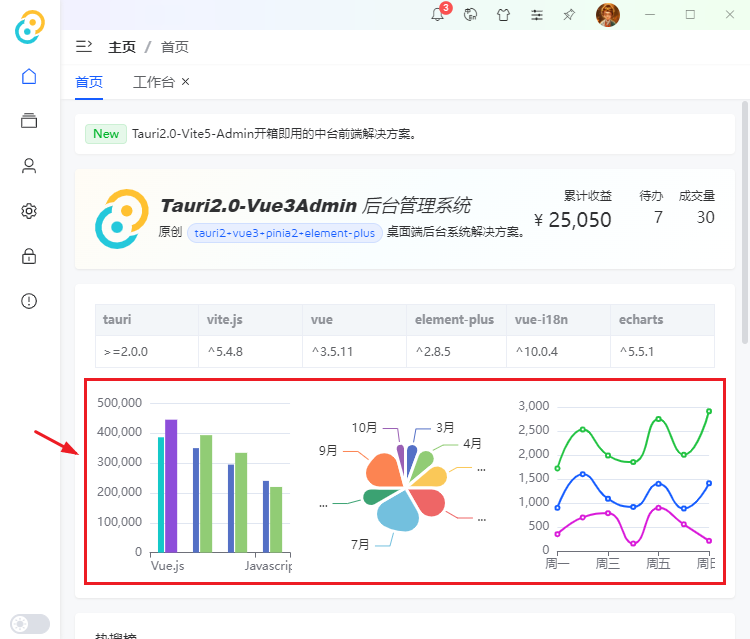Click the 主页 breadcrumb
Viewport: 750px width, 639px height.
pos(122,47)
